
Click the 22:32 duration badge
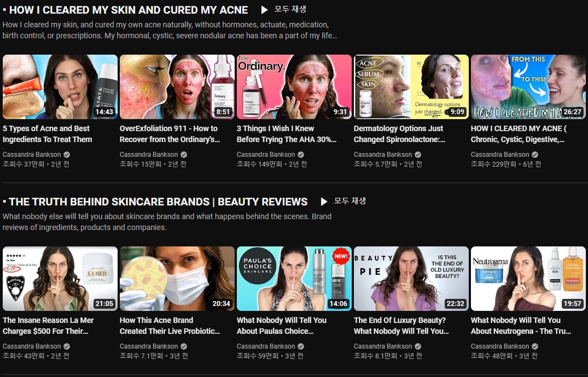pyautogui.click(x=455, y=304)
